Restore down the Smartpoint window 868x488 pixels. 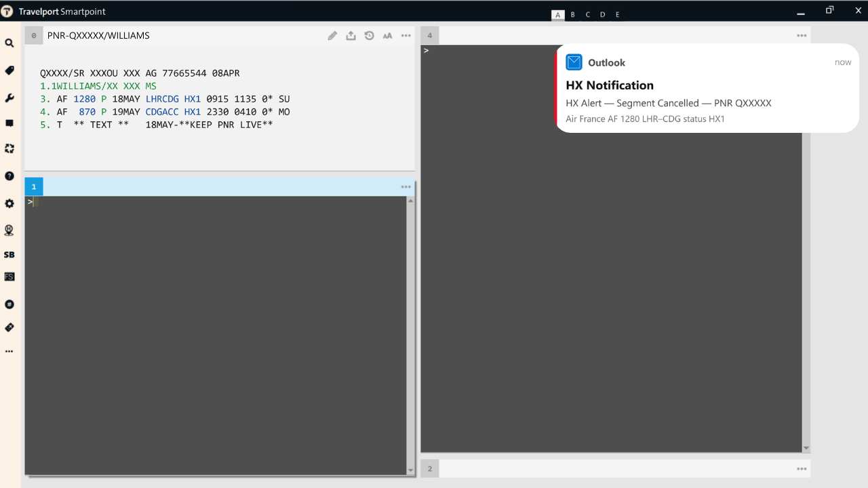pyautogui.click(x=829, y=10)
